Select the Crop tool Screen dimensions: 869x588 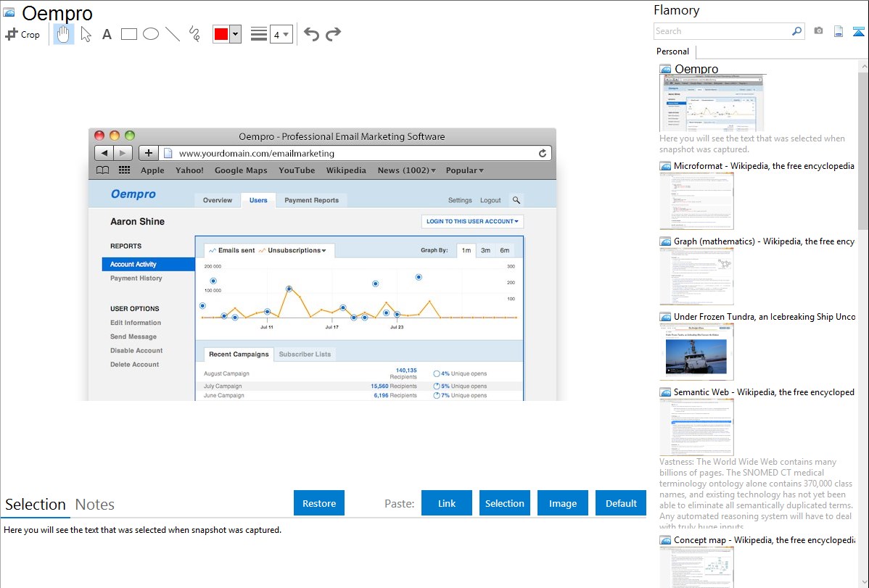click(22, 34)
